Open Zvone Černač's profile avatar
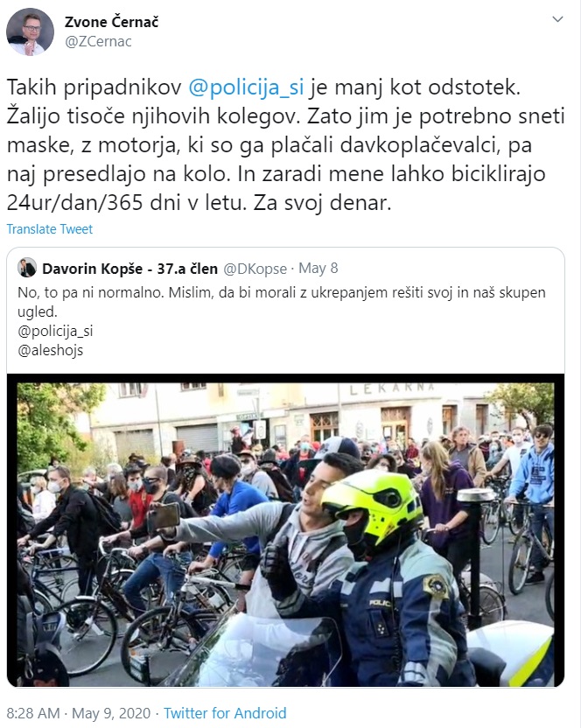 (30, 31)
